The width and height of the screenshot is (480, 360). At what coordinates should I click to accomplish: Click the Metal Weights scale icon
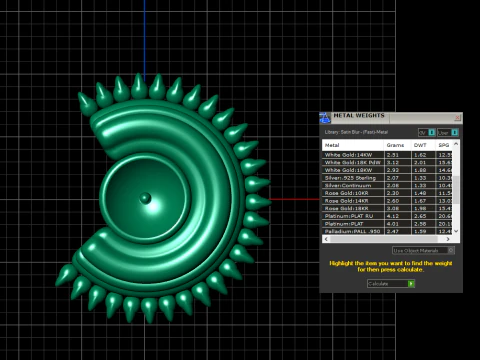[x=325, y=118]
